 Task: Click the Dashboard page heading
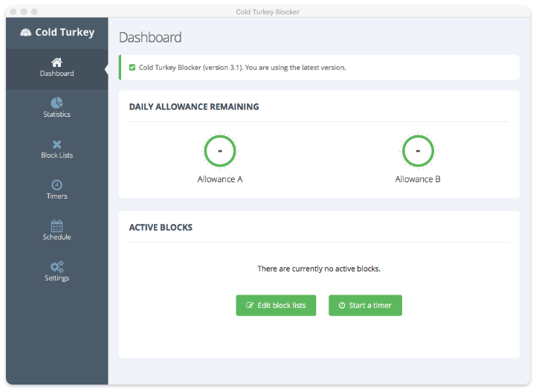point(150,37)
